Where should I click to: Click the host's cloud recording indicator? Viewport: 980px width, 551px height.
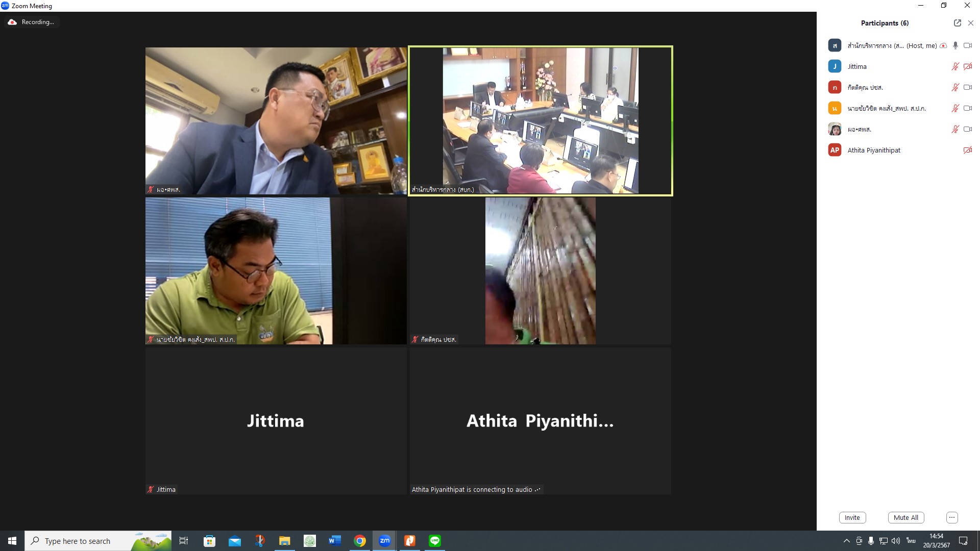943,46
